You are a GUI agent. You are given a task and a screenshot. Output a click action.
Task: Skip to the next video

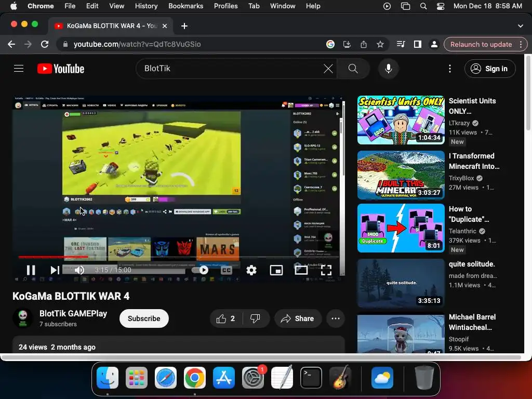coord(55,270)
